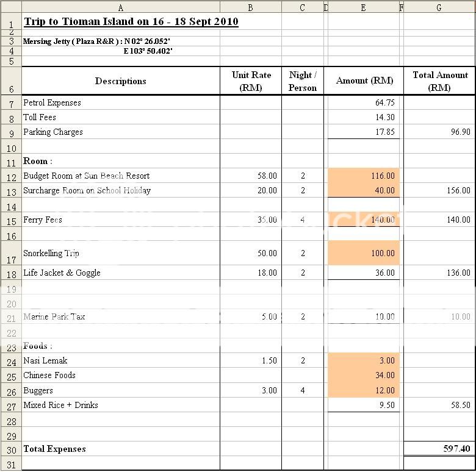Click the 96.90 total cell
This screenshot has height=472, width=476.
point(439,132)
